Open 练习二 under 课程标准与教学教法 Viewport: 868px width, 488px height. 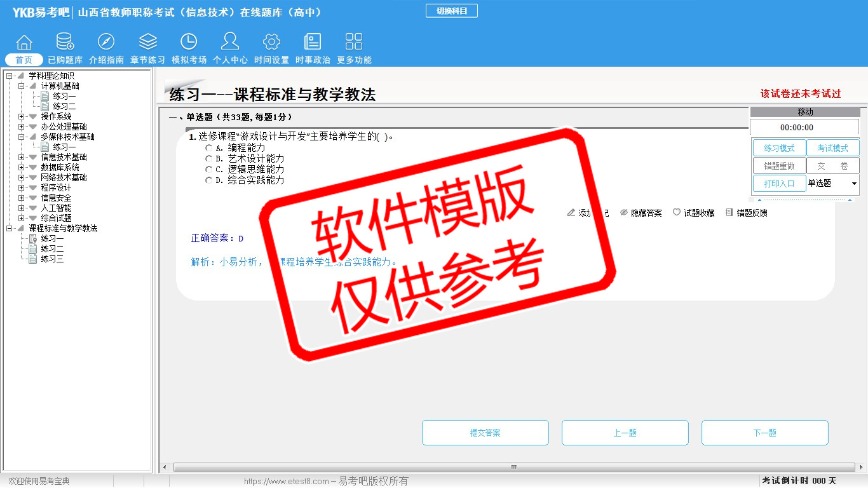[52, 248]
